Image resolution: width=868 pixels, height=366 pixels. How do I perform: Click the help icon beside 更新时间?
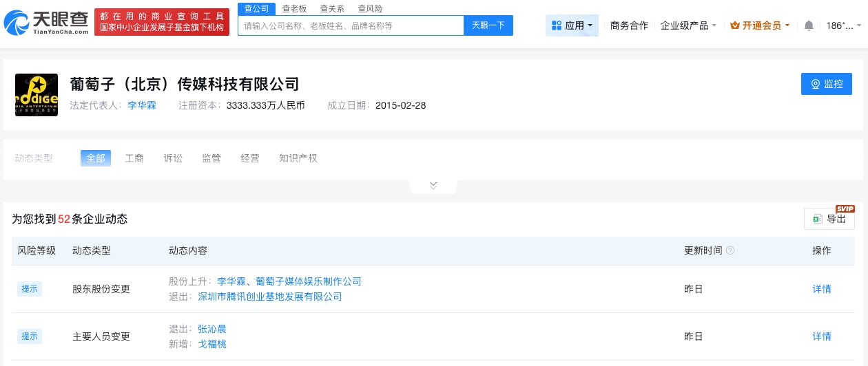tap(730, 250)
